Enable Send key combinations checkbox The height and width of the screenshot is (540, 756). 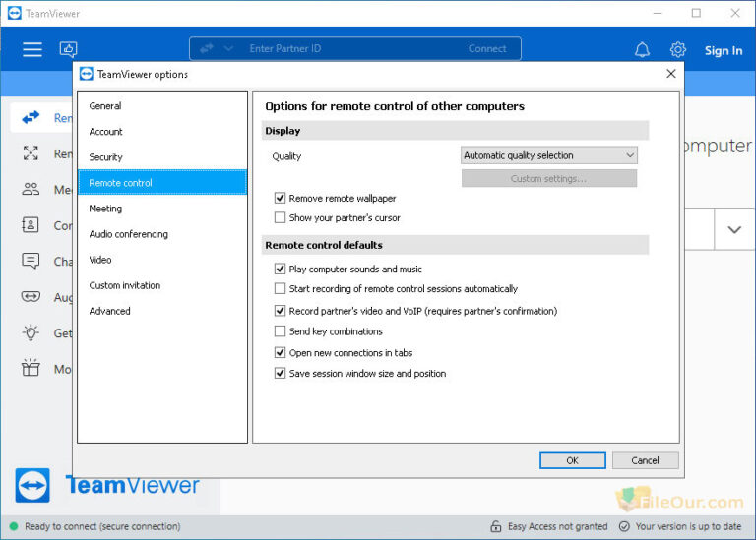point(280,330)
